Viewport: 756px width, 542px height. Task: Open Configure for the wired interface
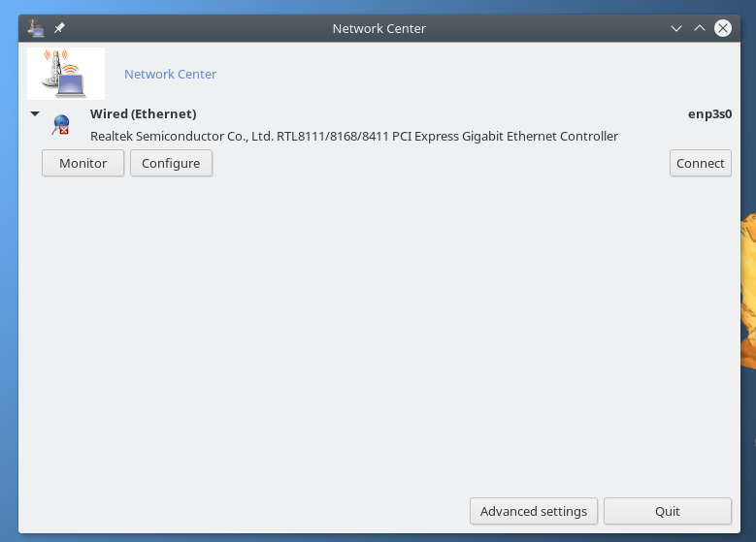pos(171,163)
